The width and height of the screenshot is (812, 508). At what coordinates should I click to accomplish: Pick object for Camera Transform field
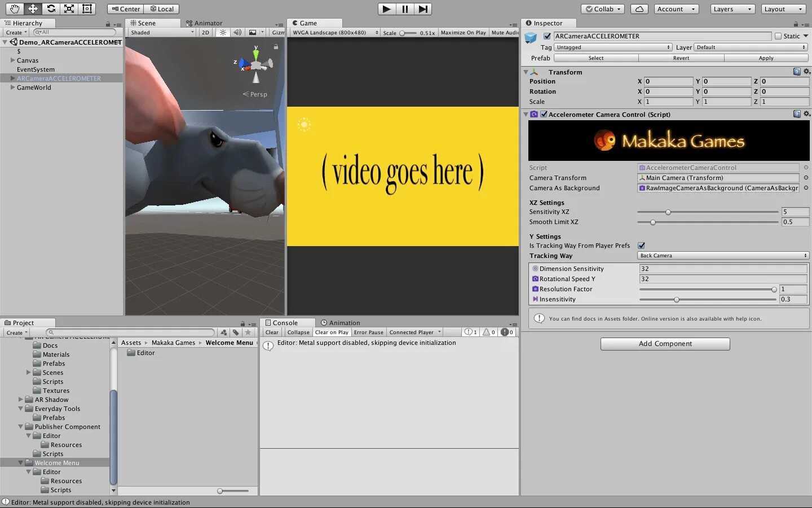pyautogui.click(x=806, y=178)
